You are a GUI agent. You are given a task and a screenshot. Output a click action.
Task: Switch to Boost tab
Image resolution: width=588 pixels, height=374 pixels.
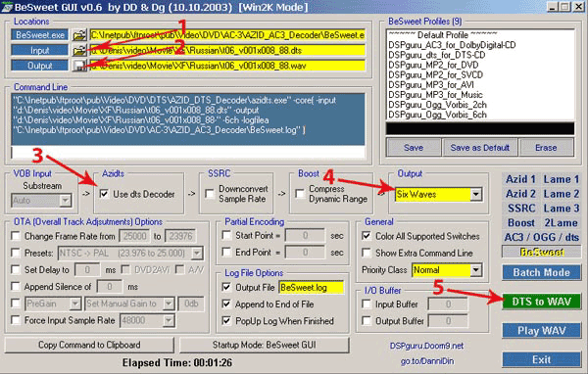click(x=521, y=222)
